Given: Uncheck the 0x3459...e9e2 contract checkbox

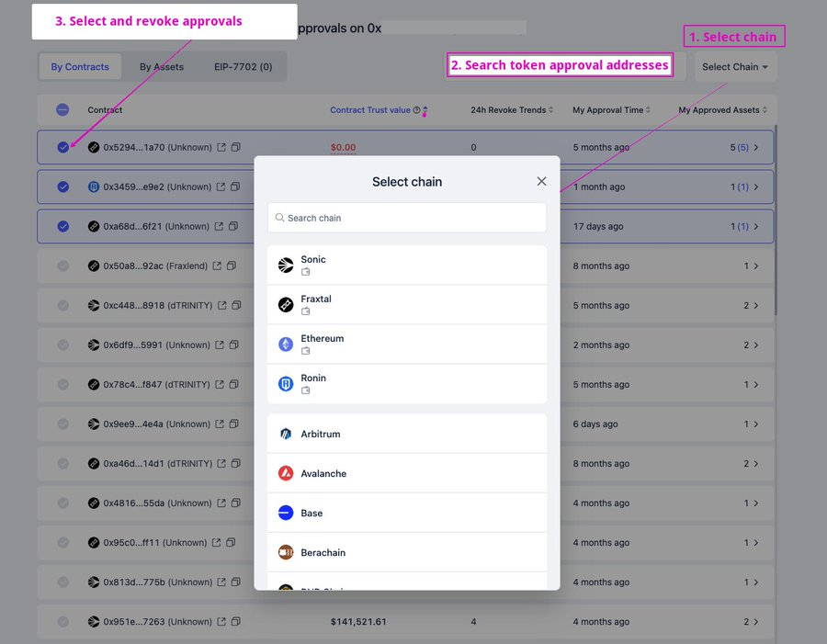Looking at the screenshot, I should (x=62, y=186).
